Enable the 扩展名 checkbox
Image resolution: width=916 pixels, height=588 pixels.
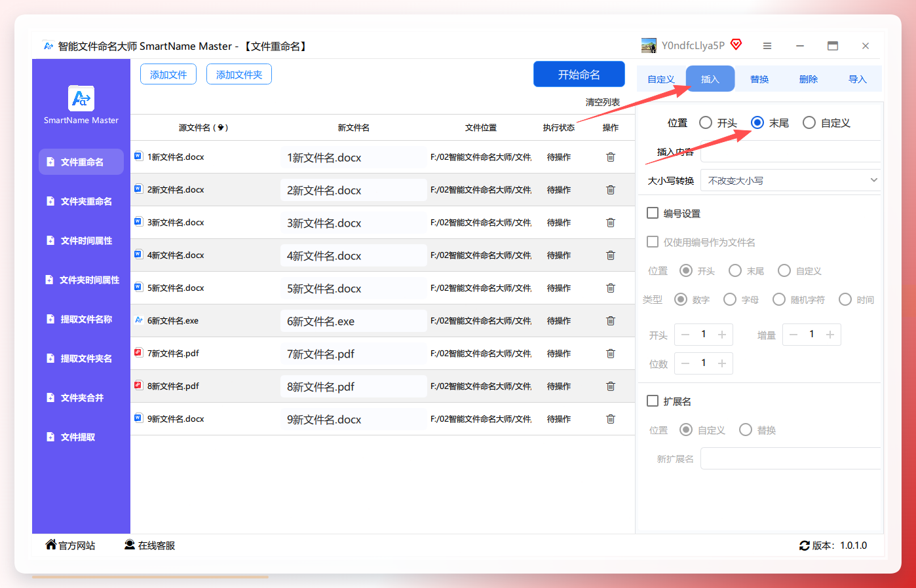pyautogui.click(x=653, y=401)
